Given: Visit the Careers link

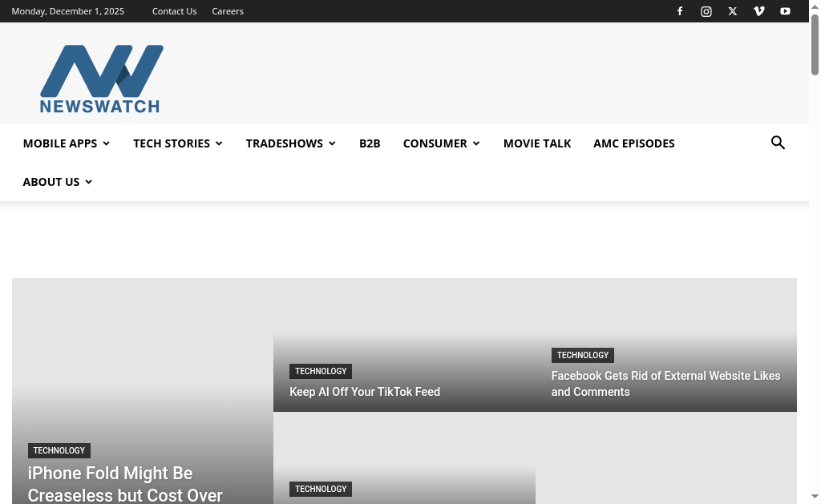Looking at the screenshot, I should click(x=228, y=11).
